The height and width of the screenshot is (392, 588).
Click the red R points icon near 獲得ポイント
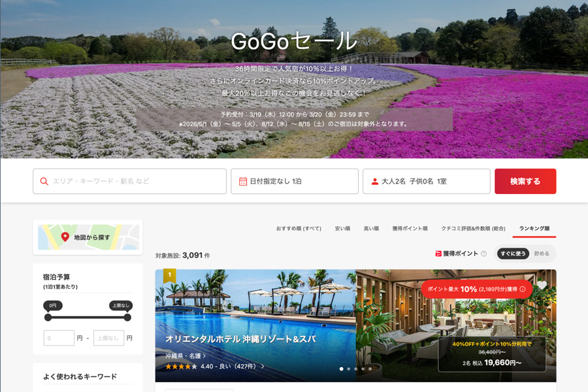tap(438, 253)
